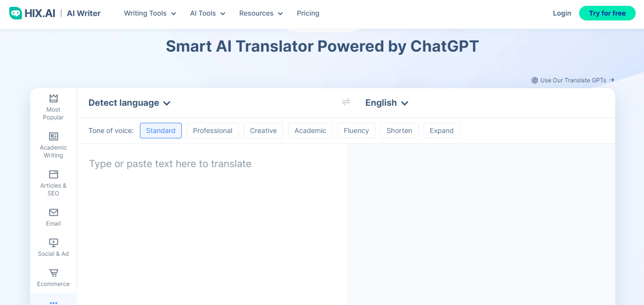Click the Try for free button

(x=607, y=13)
